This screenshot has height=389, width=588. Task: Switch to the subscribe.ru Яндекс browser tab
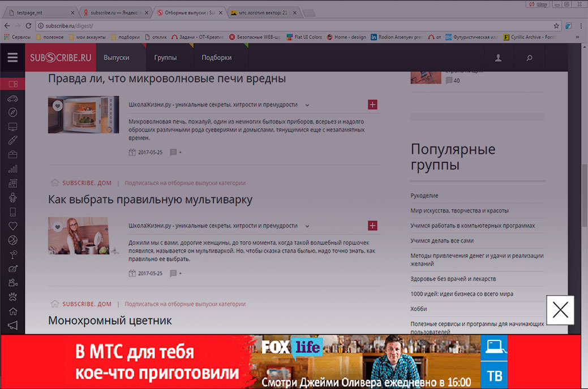115,12
